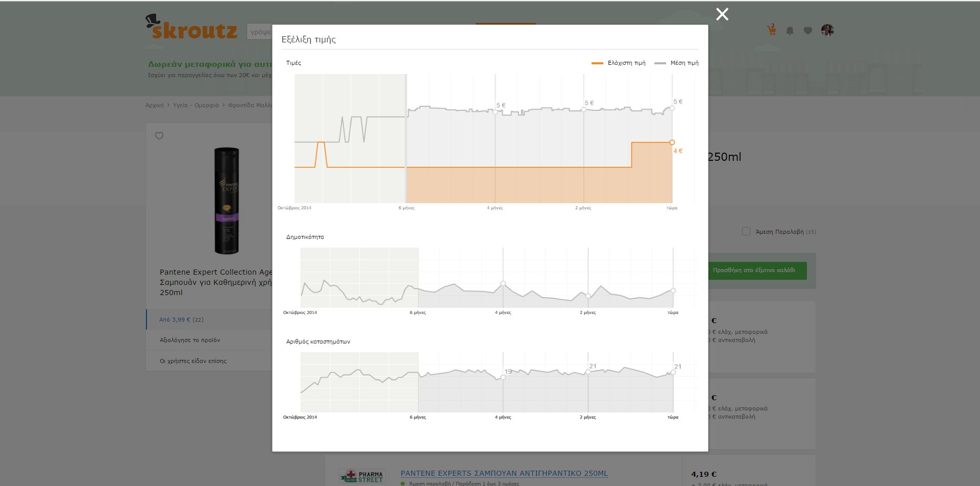Toggle the Ελάχιστη τιμή legend entry
The height and width of the screenshot is (486, 980).
tap(618, 63)
